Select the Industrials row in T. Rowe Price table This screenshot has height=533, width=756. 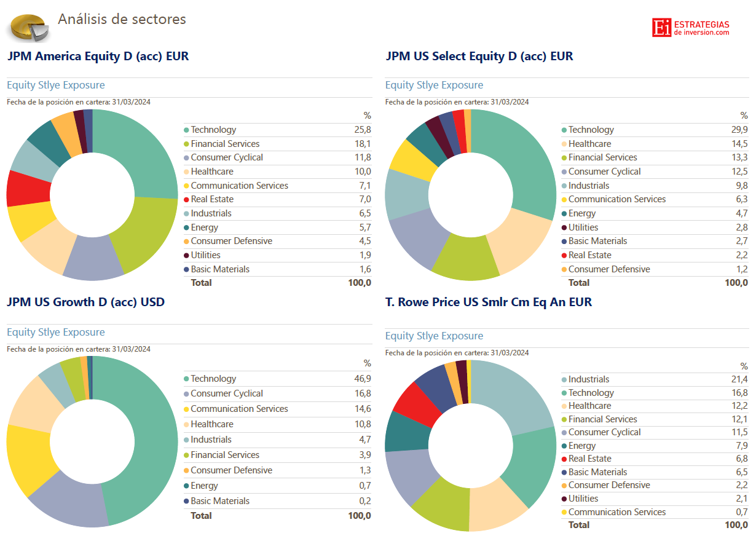click(655, 380)
